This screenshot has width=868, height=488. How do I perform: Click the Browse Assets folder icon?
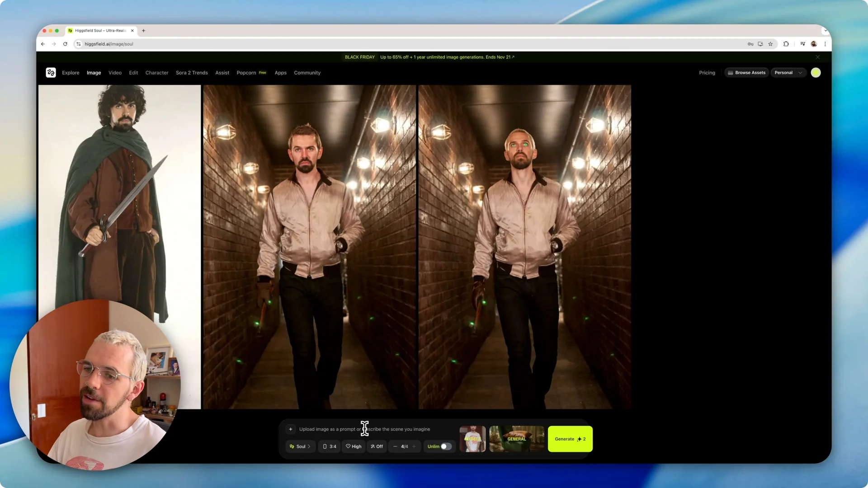[730, 72]
